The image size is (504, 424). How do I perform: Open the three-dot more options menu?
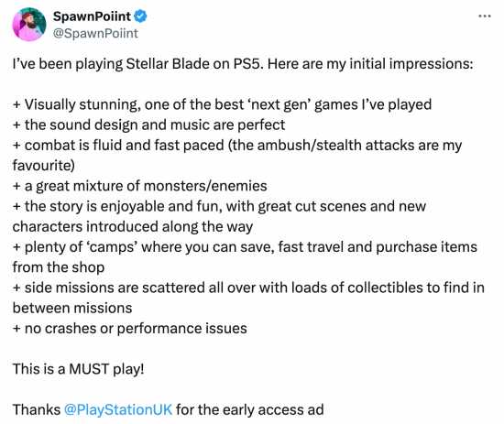[x=485, y=16]
